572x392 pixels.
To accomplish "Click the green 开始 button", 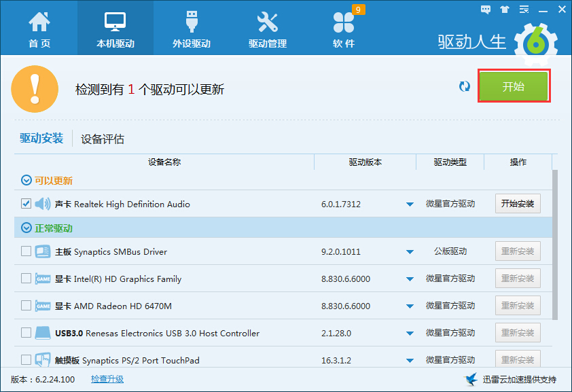I will coord(514,86).
